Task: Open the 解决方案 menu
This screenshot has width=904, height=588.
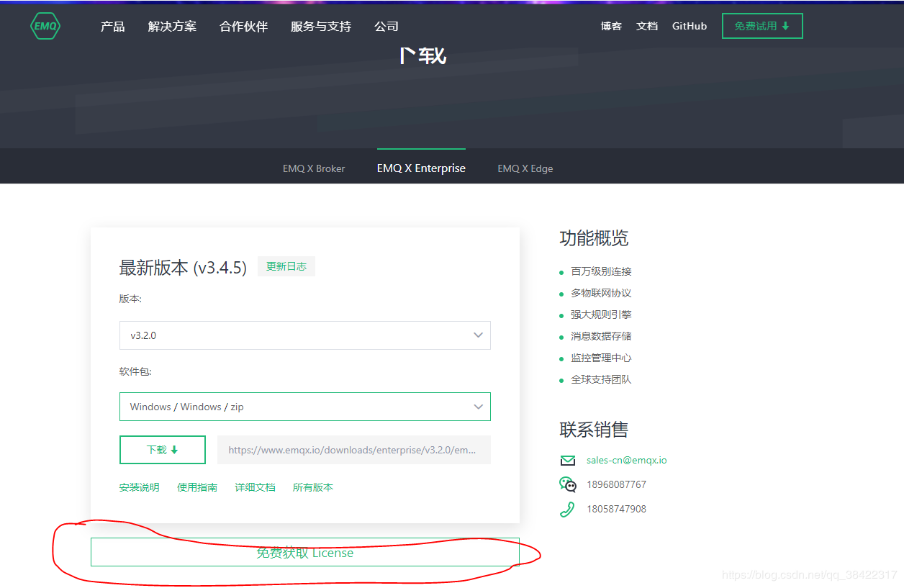Action: [171, 26]
